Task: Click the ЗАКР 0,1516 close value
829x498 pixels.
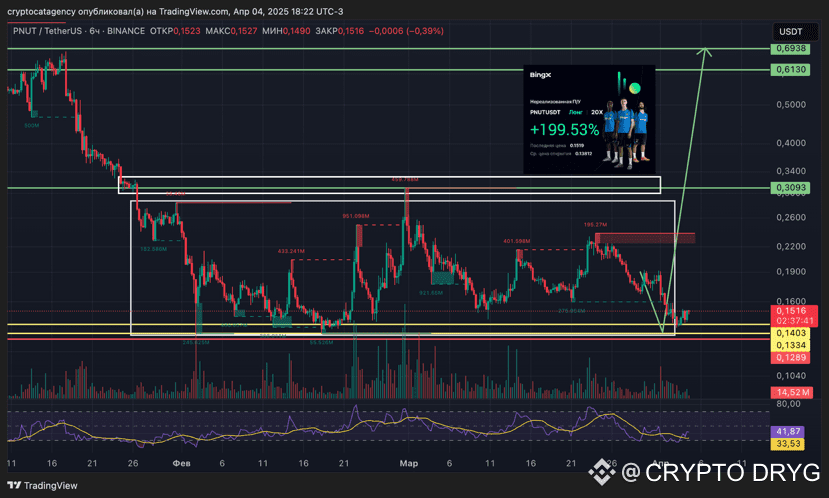Action: 339,31
